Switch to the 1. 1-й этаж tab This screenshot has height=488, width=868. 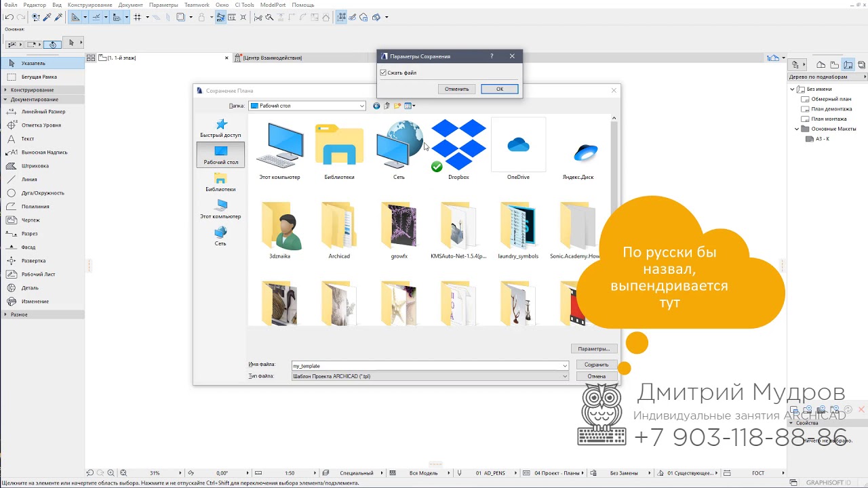pos(164,58)
